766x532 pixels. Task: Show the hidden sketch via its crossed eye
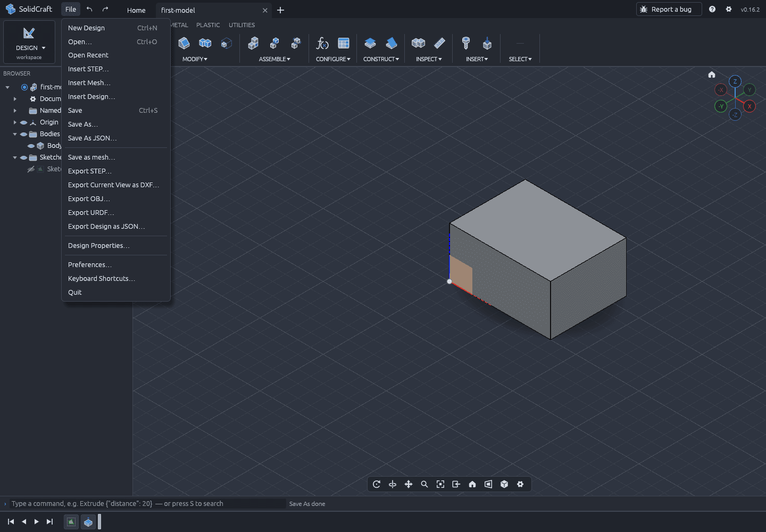31,169
